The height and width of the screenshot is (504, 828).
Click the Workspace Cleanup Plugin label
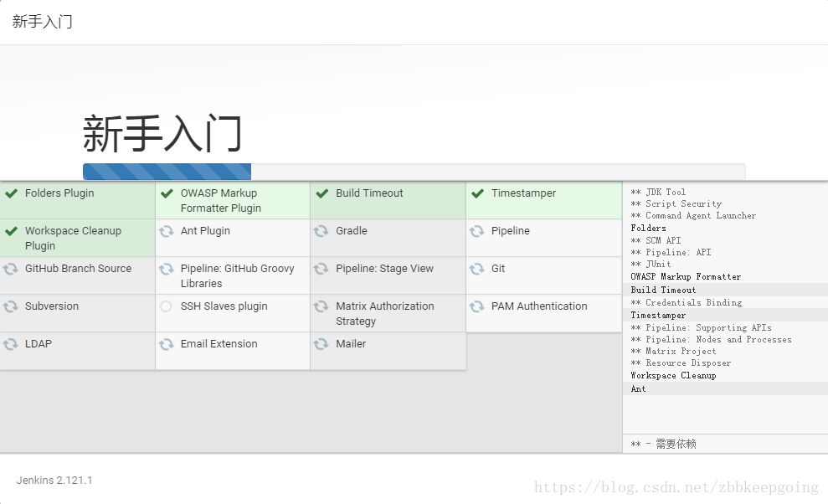pyautogui.click(x=74, y=239)
